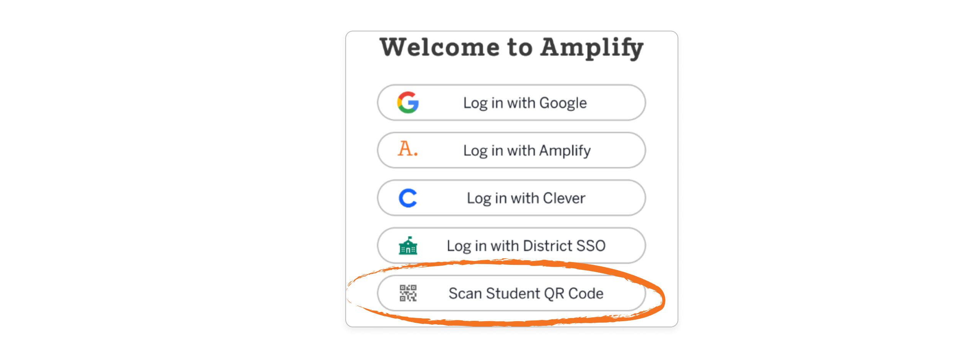
Task: Click the word Welcome in the heading
Action: pos(439,48)
